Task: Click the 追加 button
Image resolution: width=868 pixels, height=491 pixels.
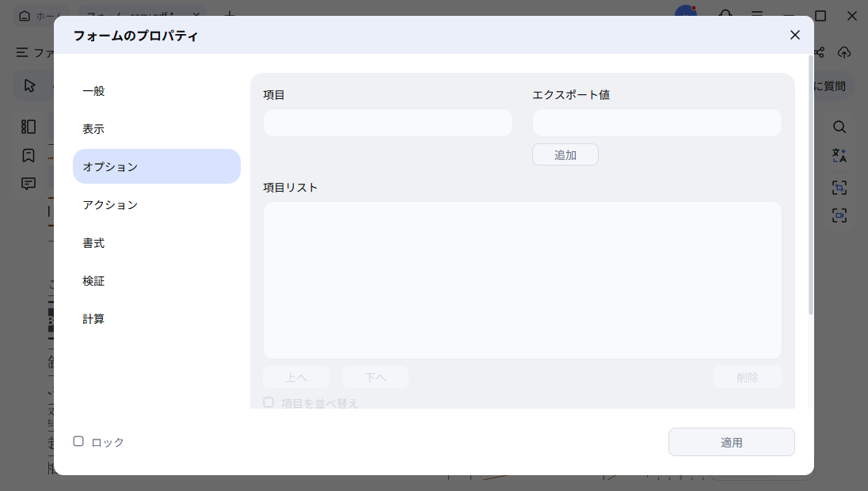Action: pyautogui.click(x=565, y=154)
